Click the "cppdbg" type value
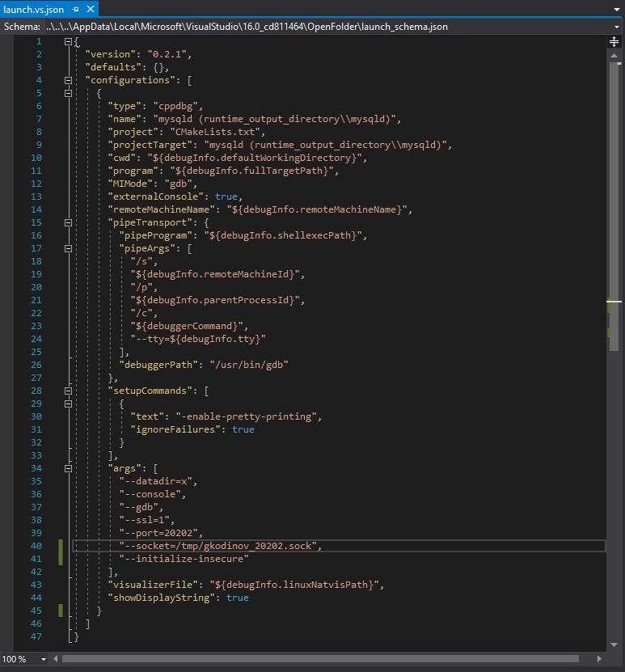The height and width of the screenshot is (672, 625). coord(175,106)
